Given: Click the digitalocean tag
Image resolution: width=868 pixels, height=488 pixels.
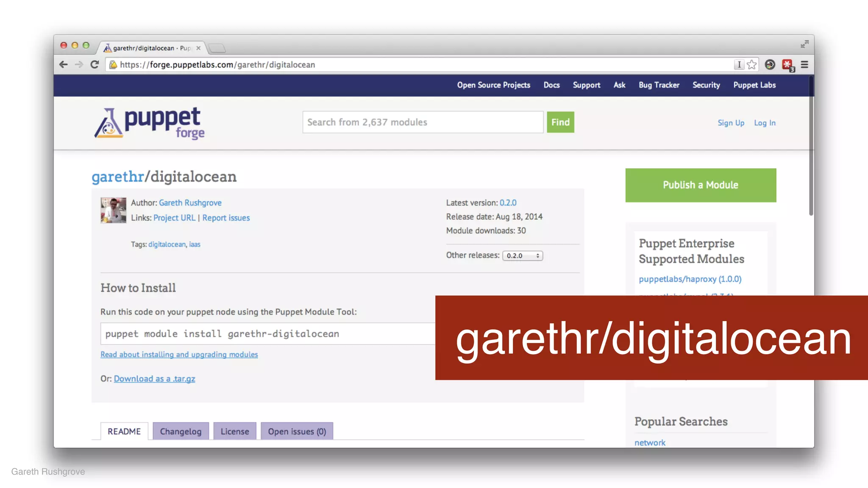Looking at the screenshot, I should (167, 244).
